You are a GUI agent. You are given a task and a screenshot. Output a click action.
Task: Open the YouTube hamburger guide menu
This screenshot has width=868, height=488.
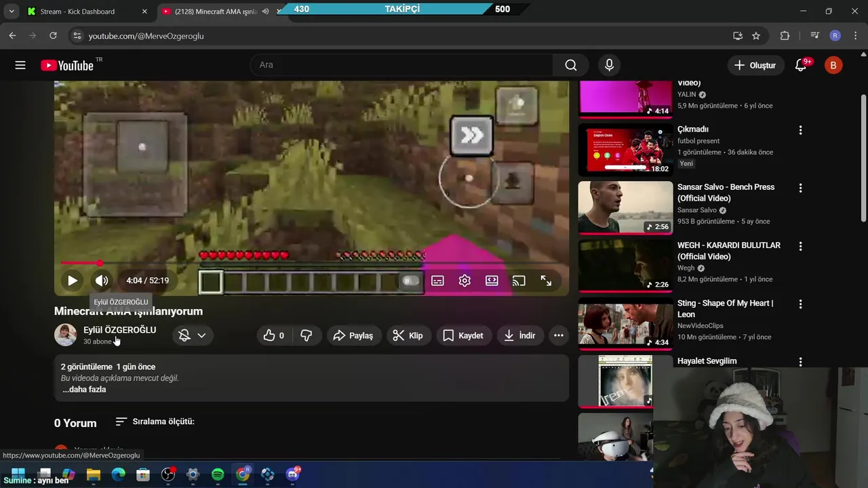tap(20, 65)
